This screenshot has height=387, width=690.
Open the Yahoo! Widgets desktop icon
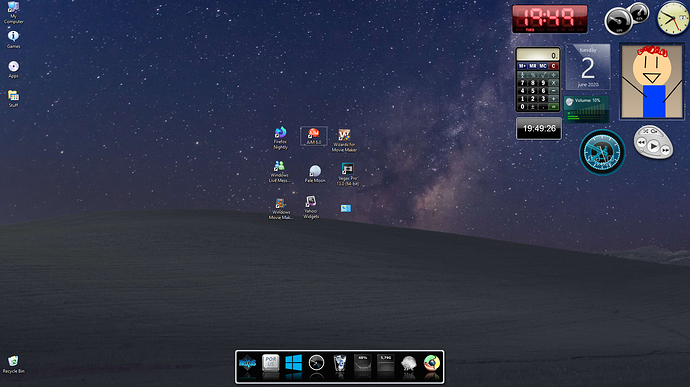click(311, 207)
